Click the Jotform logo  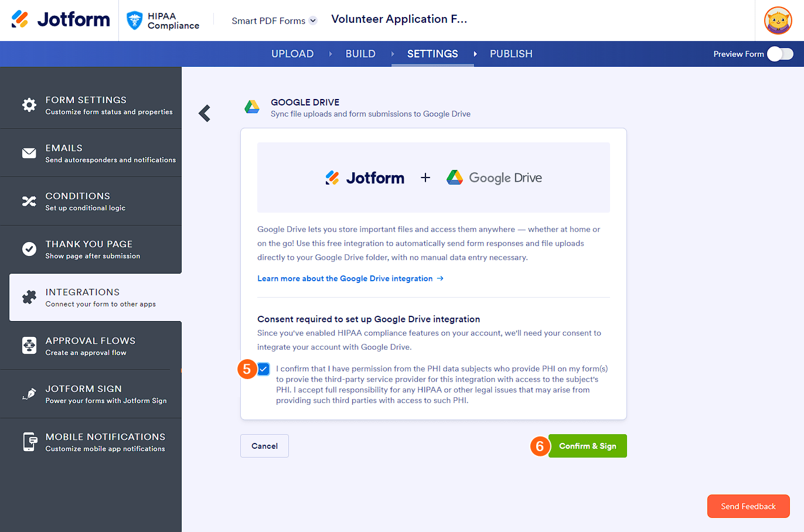59,19
